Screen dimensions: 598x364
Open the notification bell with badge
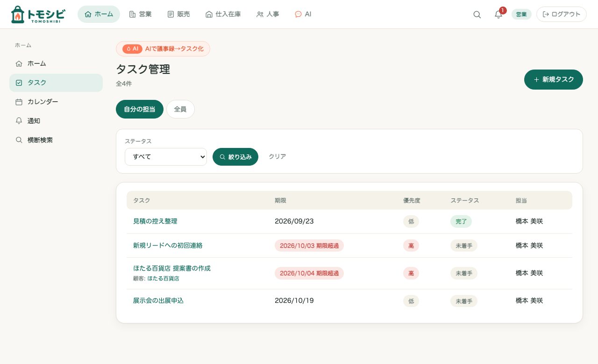[498, 14]
